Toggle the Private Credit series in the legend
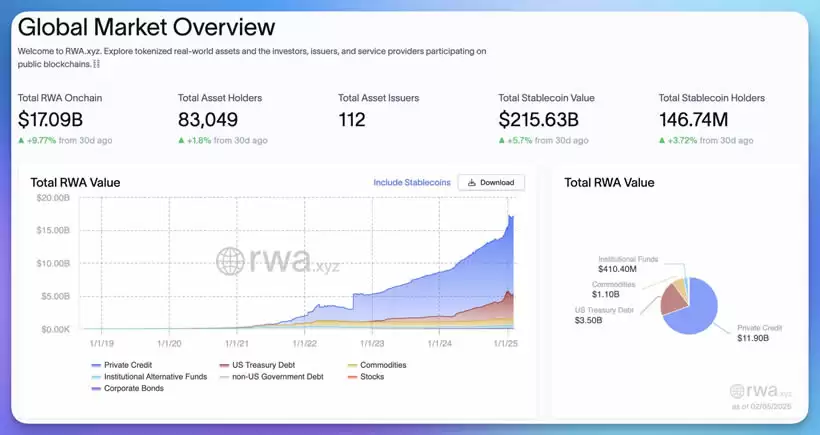The height and width of the screenshot is (435, 820). [123, 365]
